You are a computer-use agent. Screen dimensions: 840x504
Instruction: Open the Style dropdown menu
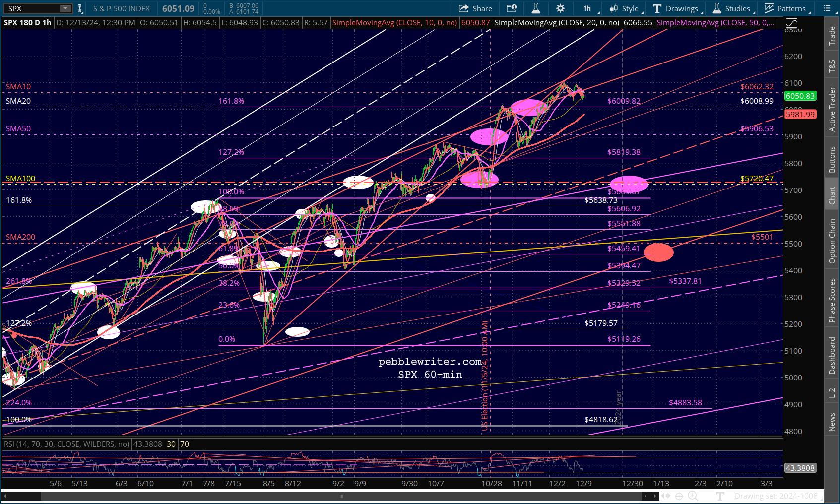626,8
